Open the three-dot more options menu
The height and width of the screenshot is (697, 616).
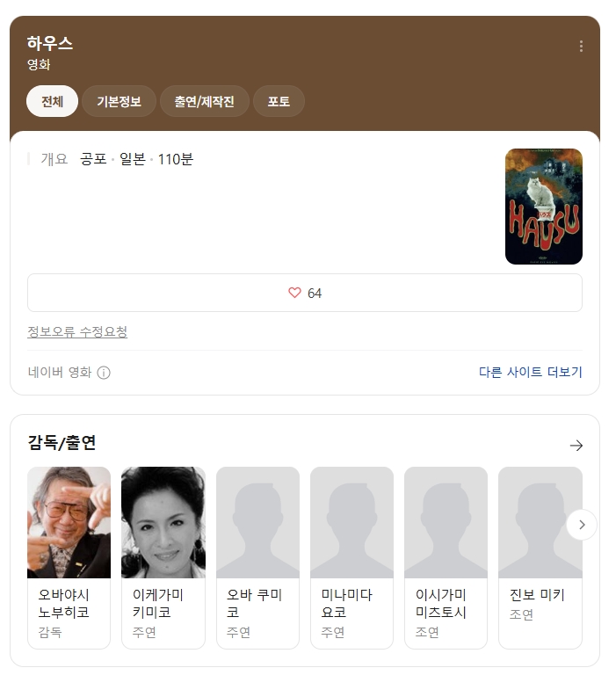click(x=581, y=47)
